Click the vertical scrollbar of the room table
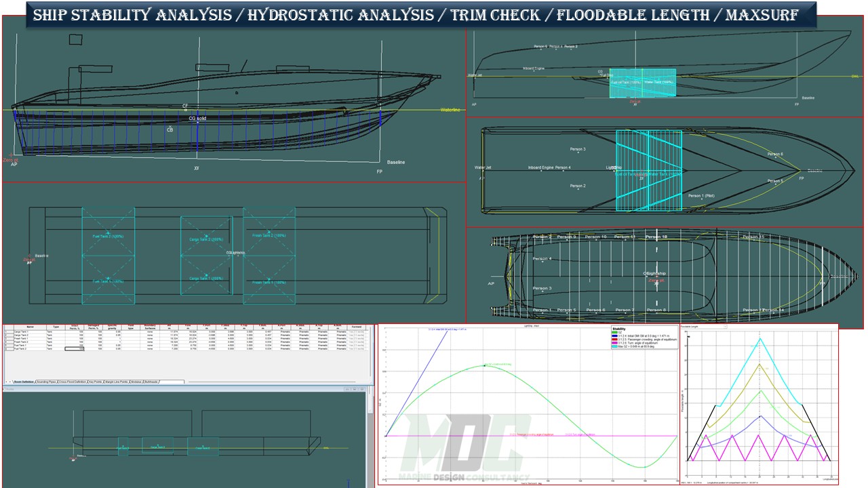 pos(371,350)
